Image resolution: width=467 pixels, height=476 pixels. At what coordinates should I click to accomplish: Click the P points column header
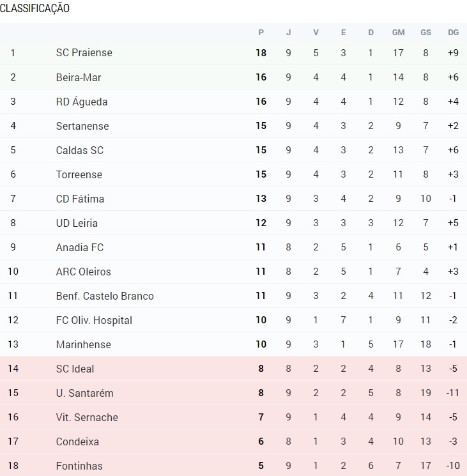[261, 33]
